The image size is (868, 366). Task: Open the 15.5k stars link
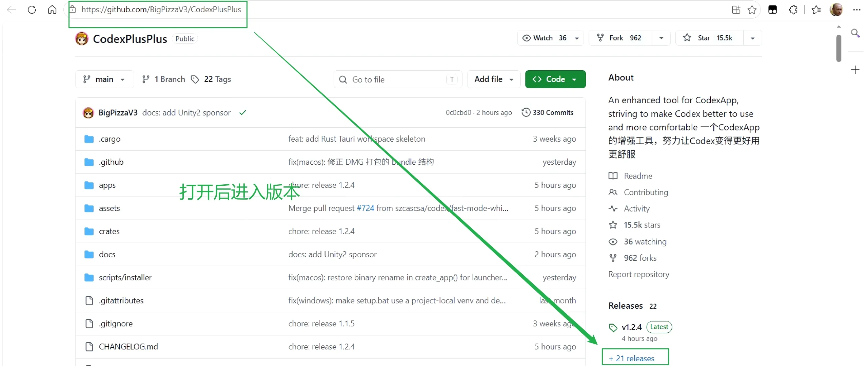click(x=642, y=225)
